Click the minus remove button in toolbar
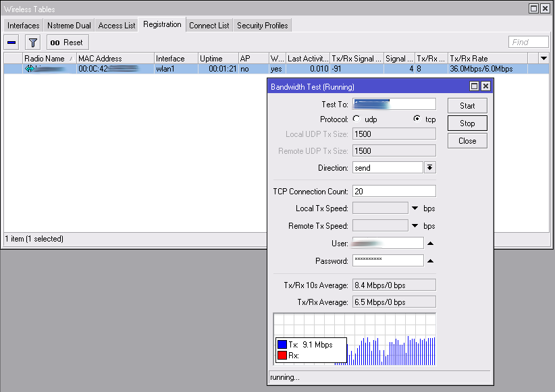Image resolution: width=555 pixels, height=392 pixels. tap(11, 43)
